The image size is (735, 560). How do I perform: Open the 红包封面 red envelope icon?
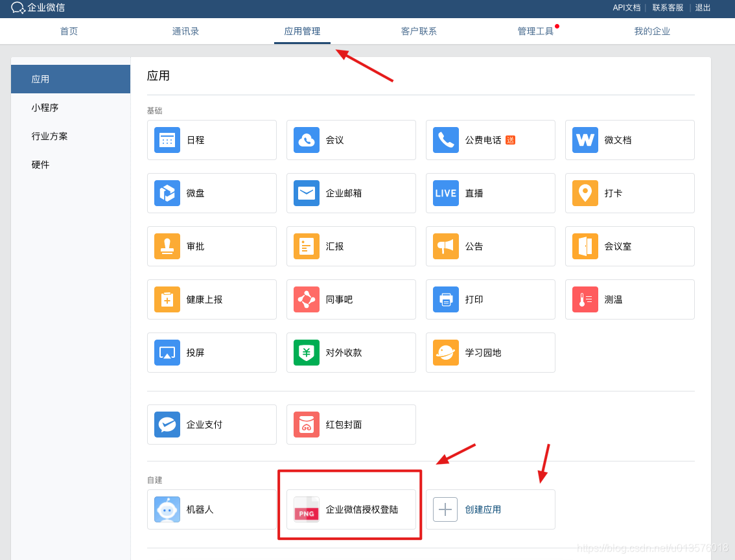(x=306, y=425)
